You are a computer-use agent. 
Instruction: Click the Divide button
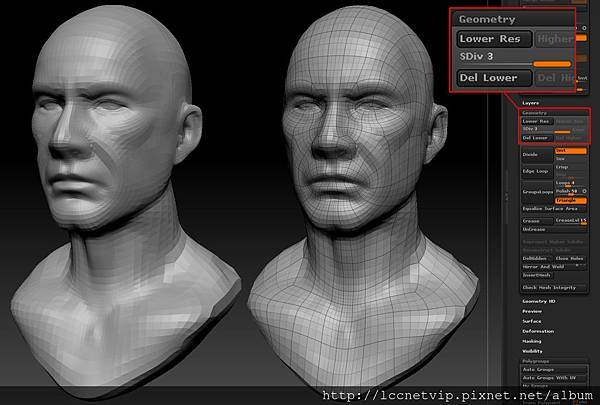coord(537,154)
